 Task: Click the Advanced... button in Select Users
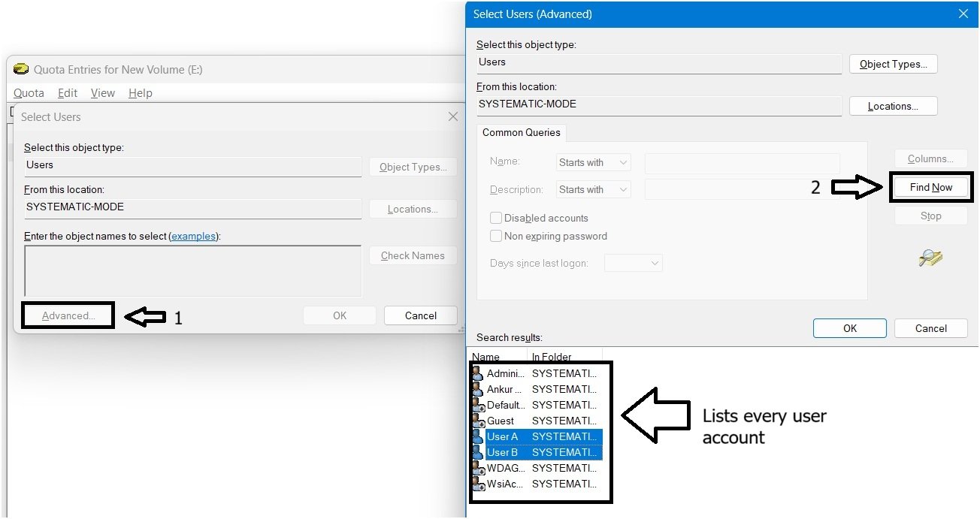pos(68,316)
